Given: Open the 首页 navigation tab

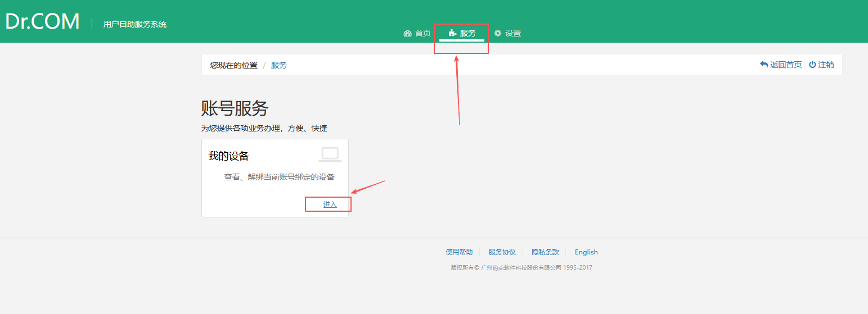Looking at the screenshot, I should [422, 34].
